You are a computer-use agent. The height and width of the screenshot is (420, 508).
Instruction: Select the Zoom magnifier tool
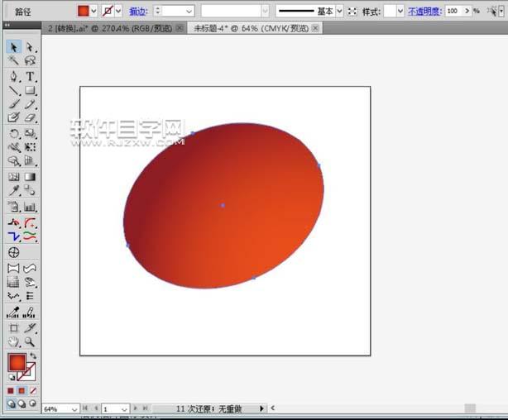tap(30, 341)
